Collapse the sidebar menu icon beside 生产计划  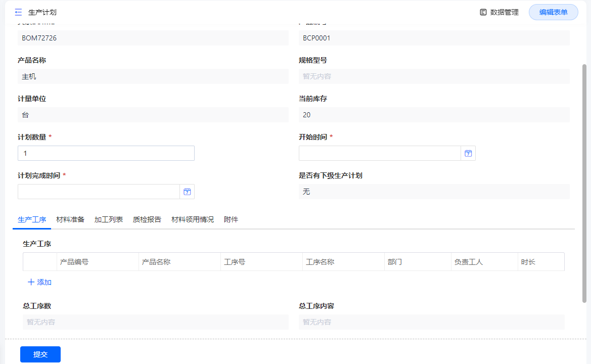(x=18, y=13)
